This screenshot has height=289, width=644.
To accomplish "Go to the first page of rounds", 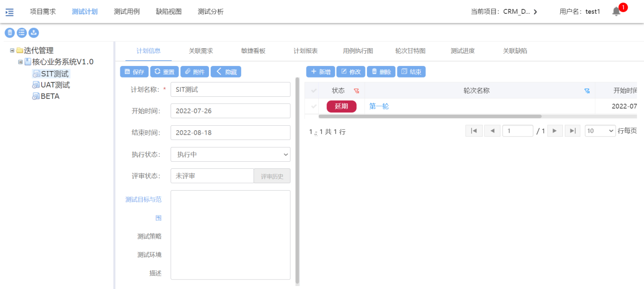I will pyautogui.click(x=473, y=131).
